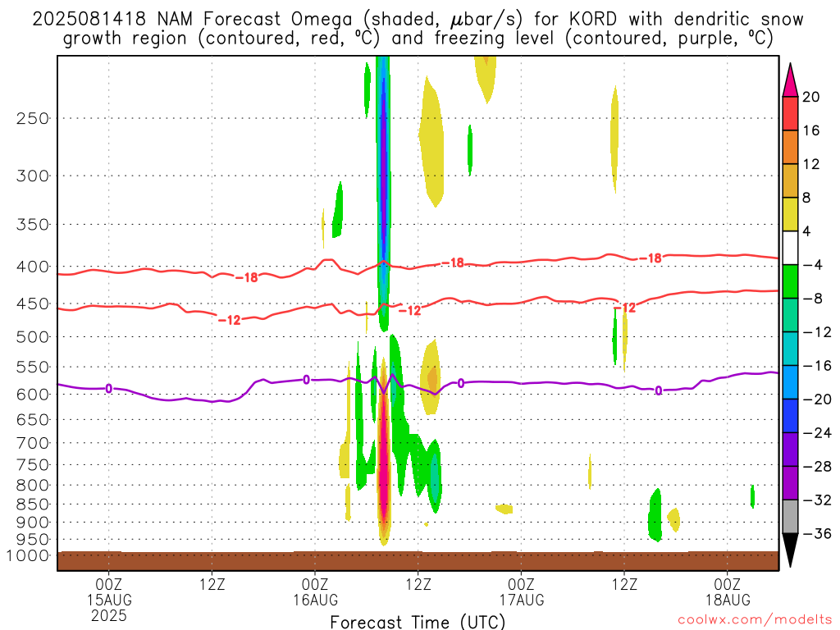840x630 pixels.
Task: Click the '00Z 18AUG' time axis label
Action: (x=728, y=592)
